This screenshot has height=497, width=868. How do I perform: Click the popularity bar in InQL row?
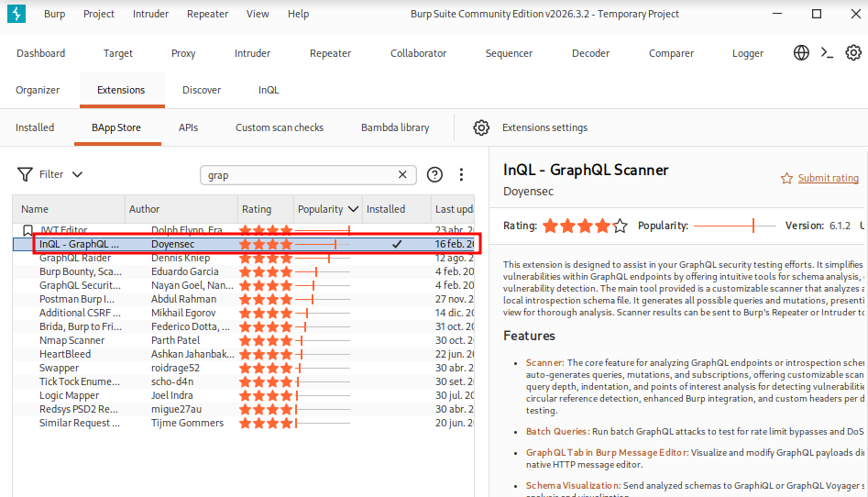coord(323,244)
